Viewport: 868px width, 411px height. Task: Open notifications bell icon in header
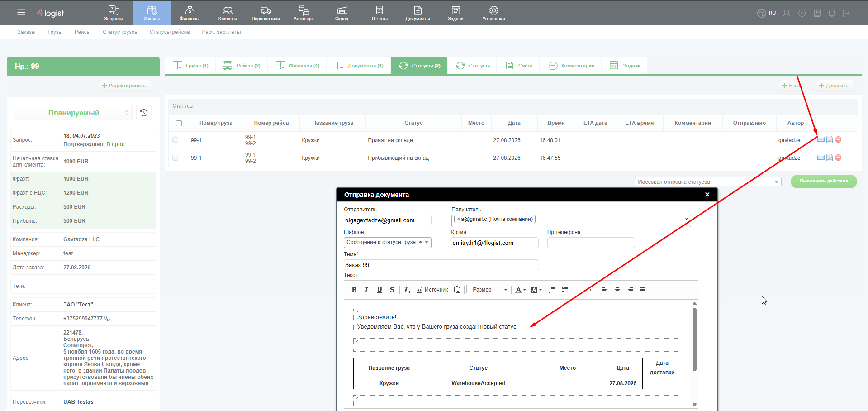831,13
